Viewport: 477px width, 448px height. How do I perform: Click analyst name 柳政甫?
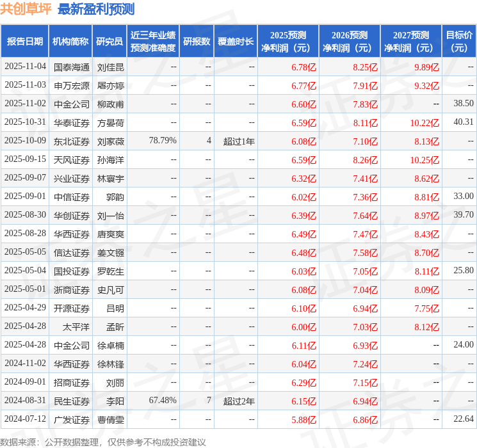pyautogui.click(x=111, y=104)
